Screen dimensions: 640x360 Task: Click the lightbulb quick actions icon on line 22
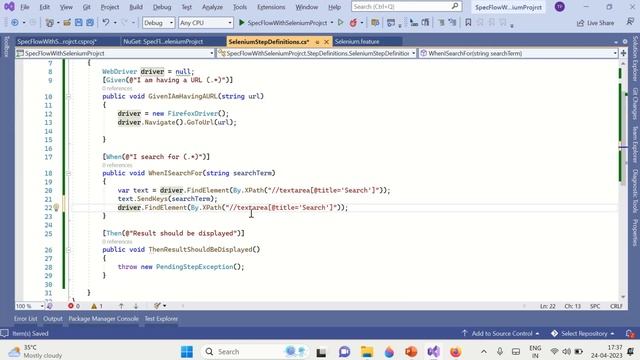click(x=56, y=207)
